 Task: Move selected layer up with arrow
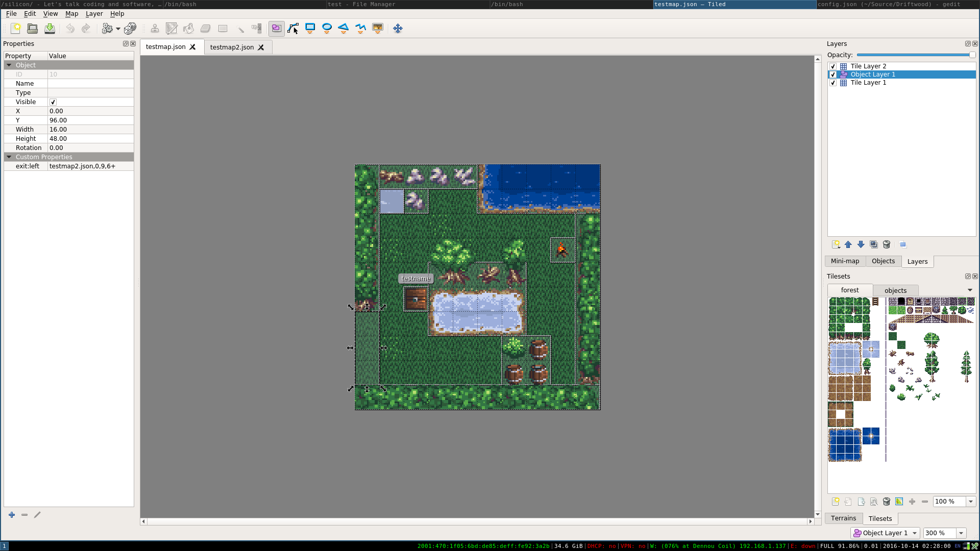(x=848, y=245)
